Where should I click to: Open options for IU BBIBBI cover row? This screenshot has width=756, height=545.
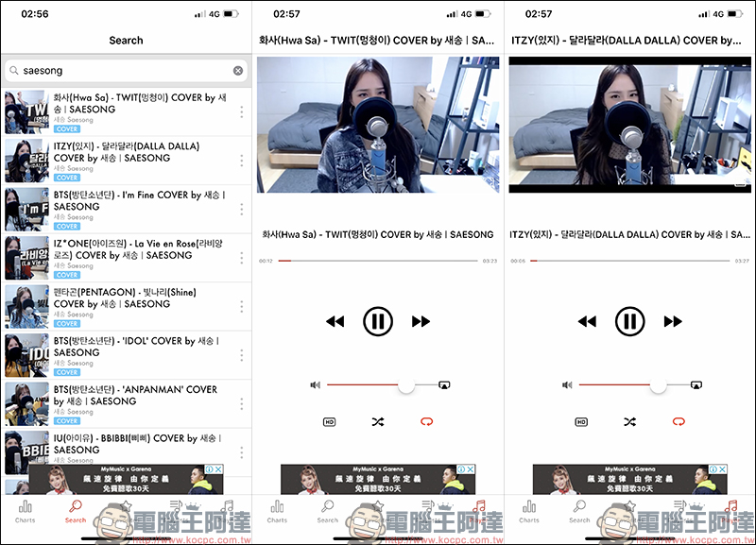(x=242, y=452)
